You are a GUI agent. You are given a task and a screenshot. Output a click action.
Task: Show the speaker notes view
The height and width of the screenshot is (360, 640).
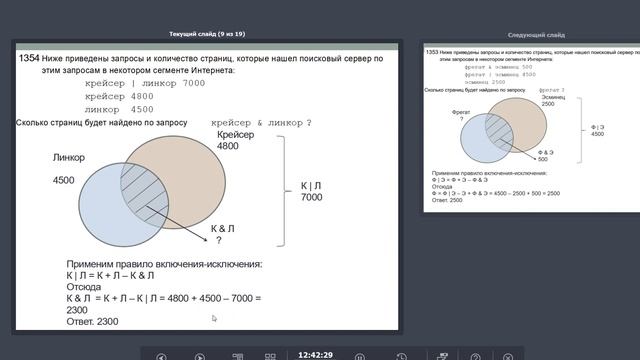coord(238,357)
